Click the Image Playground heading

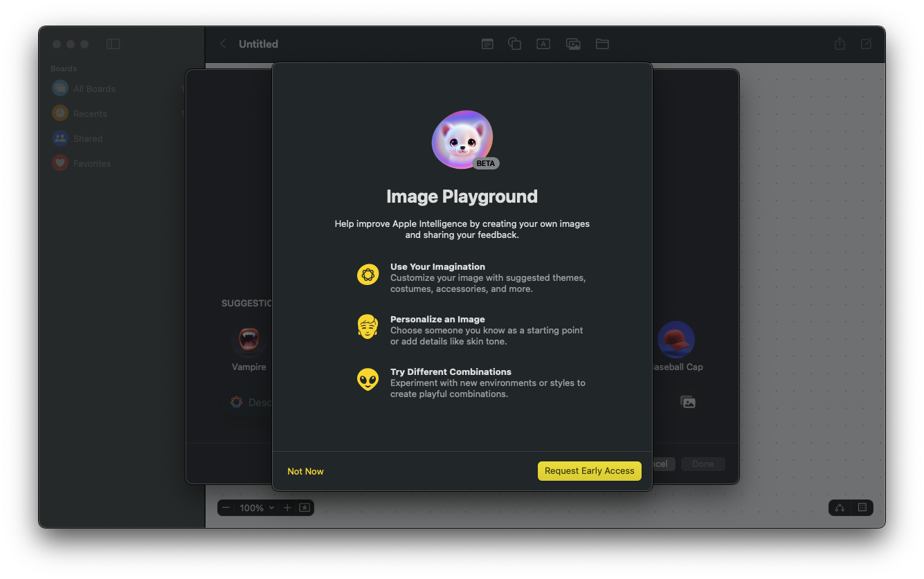462,196
